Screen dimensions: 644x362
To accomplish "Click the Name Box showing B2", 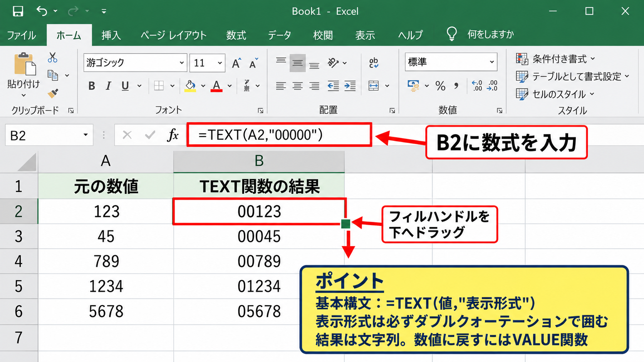I will click(49, 135).
